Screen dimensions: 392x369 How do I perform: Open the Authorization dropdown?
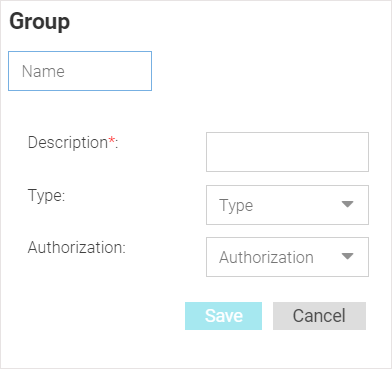287,257
